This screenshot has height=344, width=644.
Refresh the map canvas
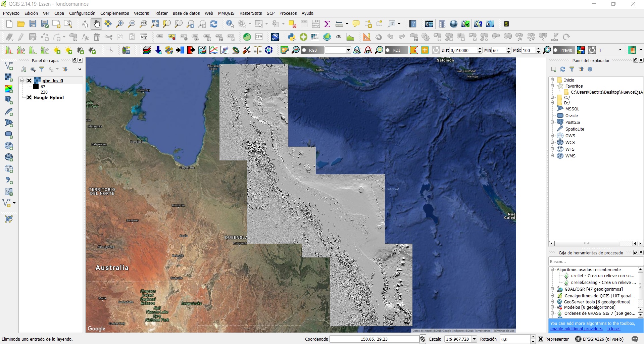tap(214, 24)
